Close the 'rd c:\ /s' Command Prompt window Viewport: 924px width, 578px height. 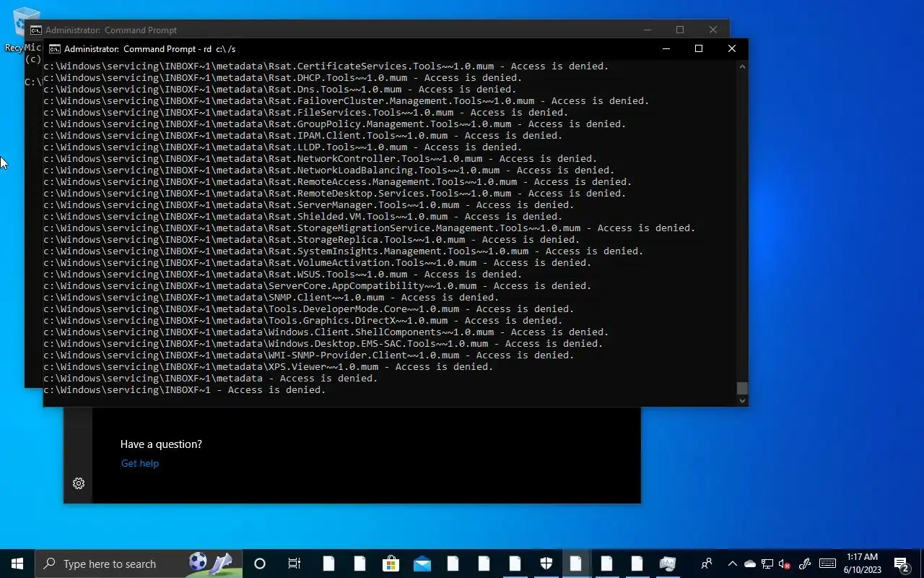(732, 48)
